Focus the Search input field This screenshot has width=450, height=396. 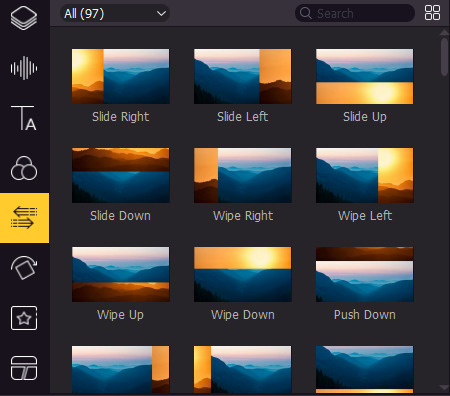pyautogui.click(x=355, y=13)
